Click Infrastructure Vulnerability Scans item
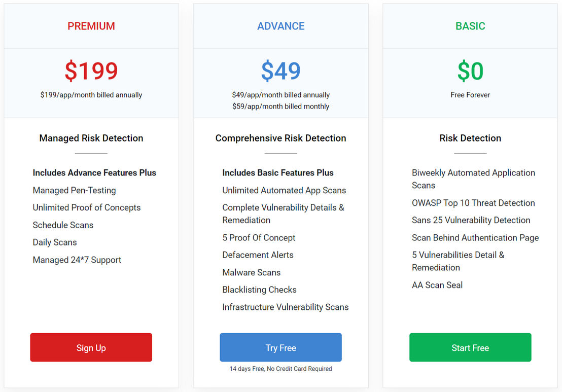Image resolution: width=562 pixels, height=392 pixels. tap(285, 307)
